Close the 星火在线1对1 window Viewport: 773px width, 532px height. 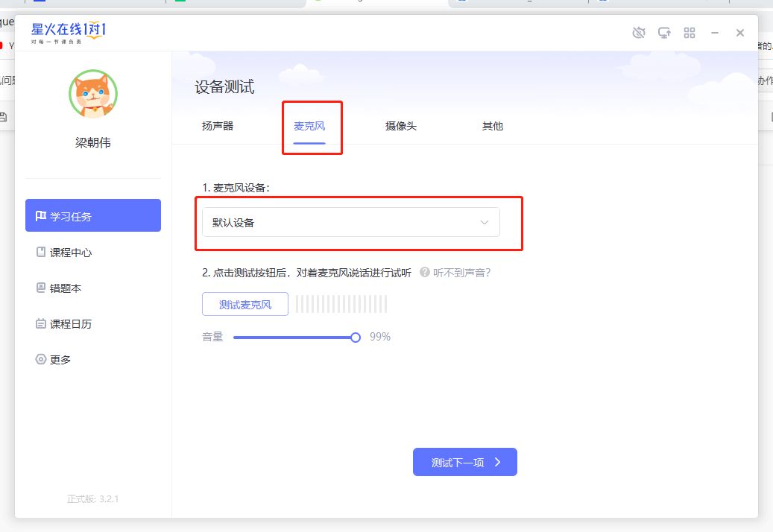pyautogui.click(x=739, y=33)
